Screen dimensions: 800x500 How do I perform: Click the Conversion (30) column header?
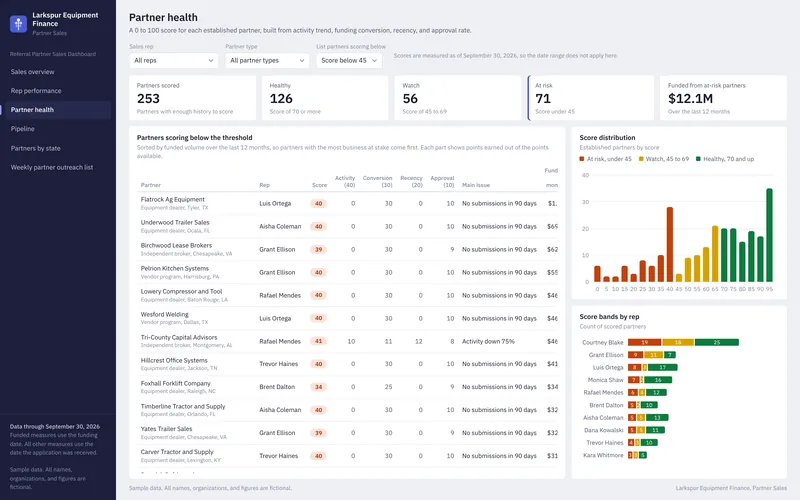click(378, 182)
